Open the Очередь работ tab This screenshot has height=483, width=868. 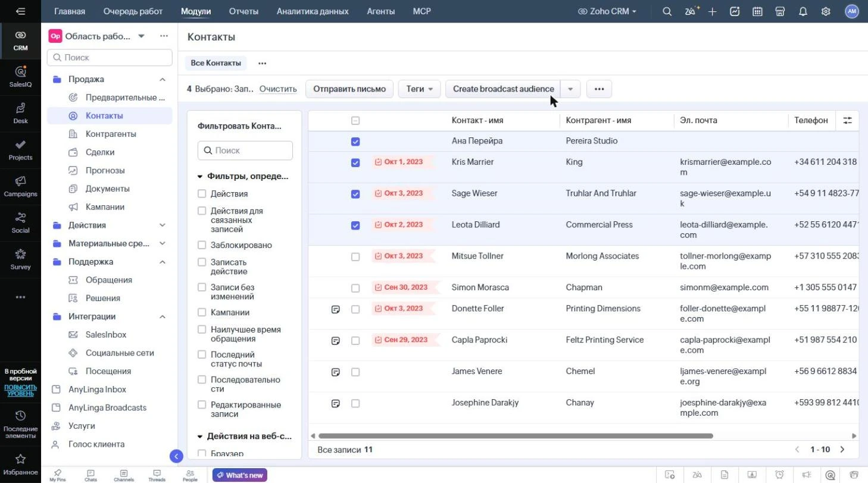pos(133,11)
